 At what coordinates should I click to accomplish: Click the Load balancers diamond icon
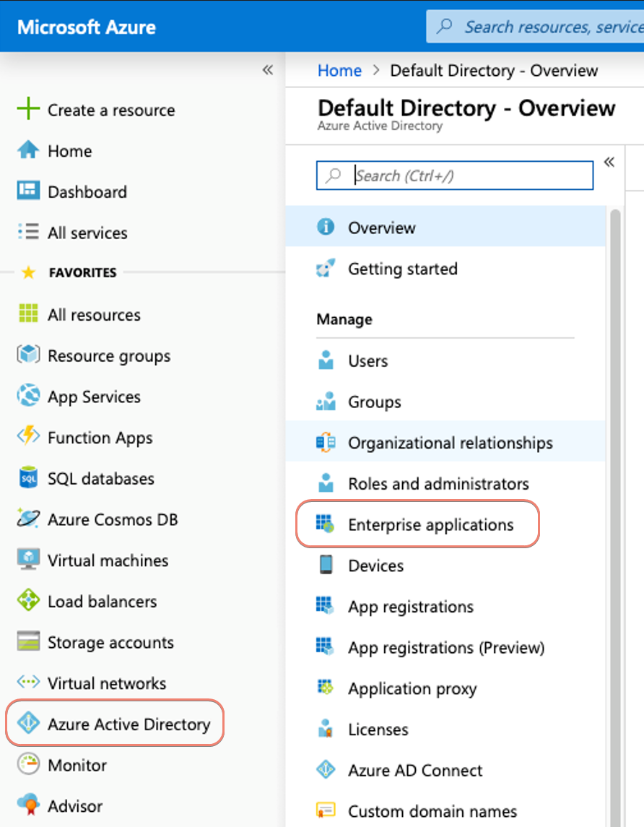(x=28, y=600)
